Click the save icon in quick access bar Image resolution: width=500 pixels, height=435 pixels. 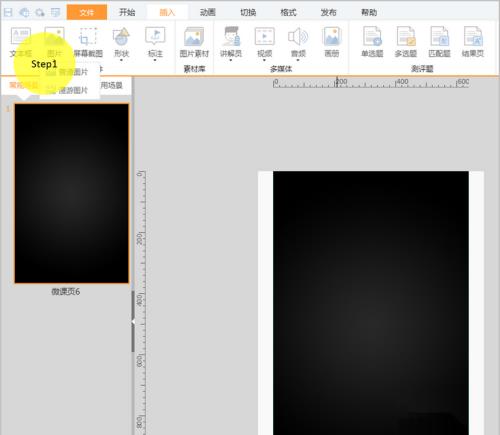[8, 13]
